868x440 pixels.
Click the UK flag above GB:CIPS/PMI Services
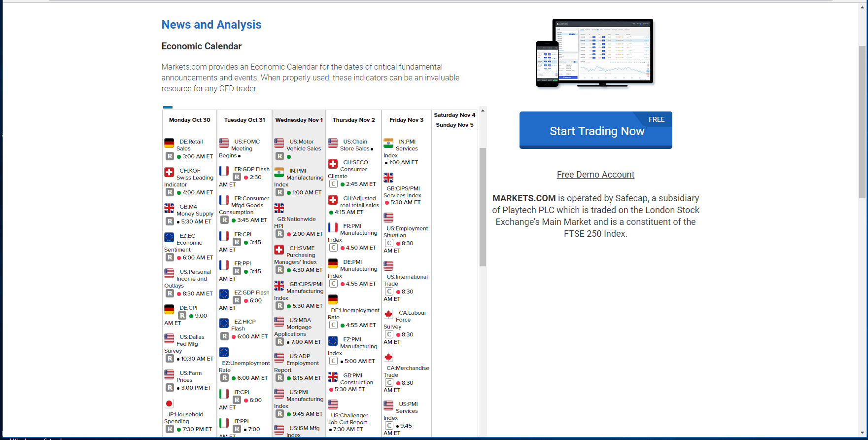pyautogui.click(x=388, y=178)
